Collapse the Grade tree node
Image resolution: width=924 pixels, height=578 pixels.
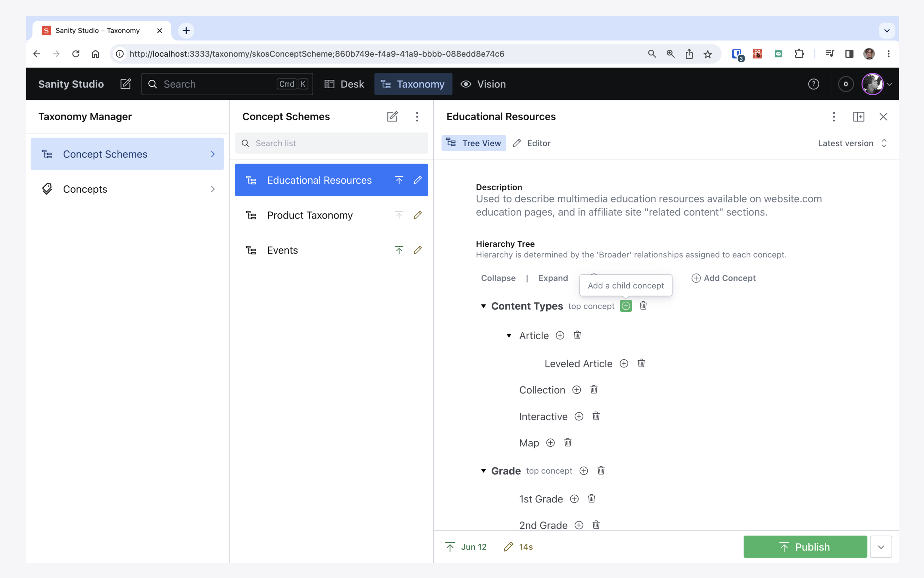tap(483, 471)
